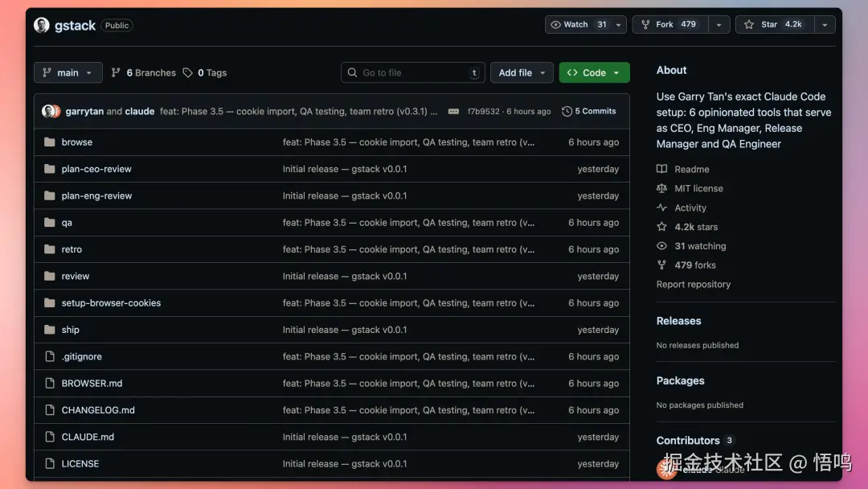This screenshot has height=489, width=868.
Task: Open the plan-eng-review folder name
Action: (97, 195)
